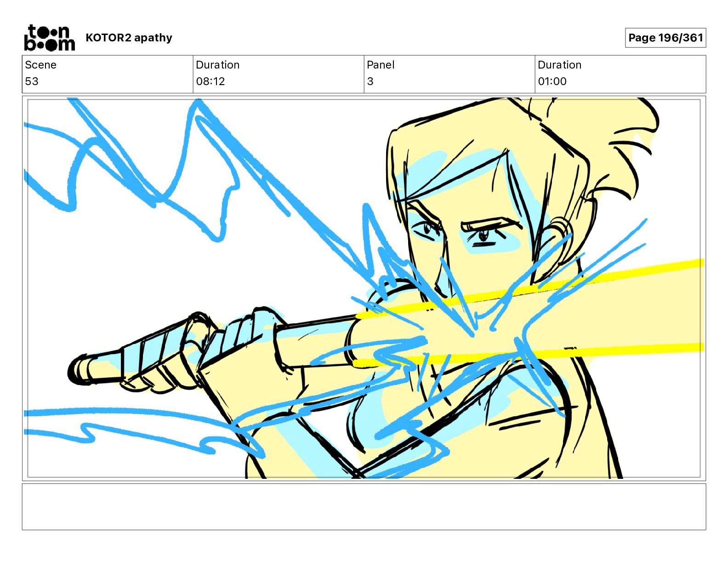Click the scene number "53"
Image resolution: width=728 pixels, height=563 pixels.
click(x=32, y=81)
